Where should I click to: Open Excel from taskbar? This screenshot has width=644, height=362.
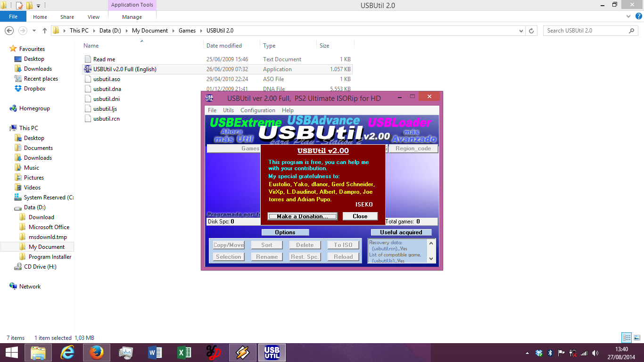184,353
